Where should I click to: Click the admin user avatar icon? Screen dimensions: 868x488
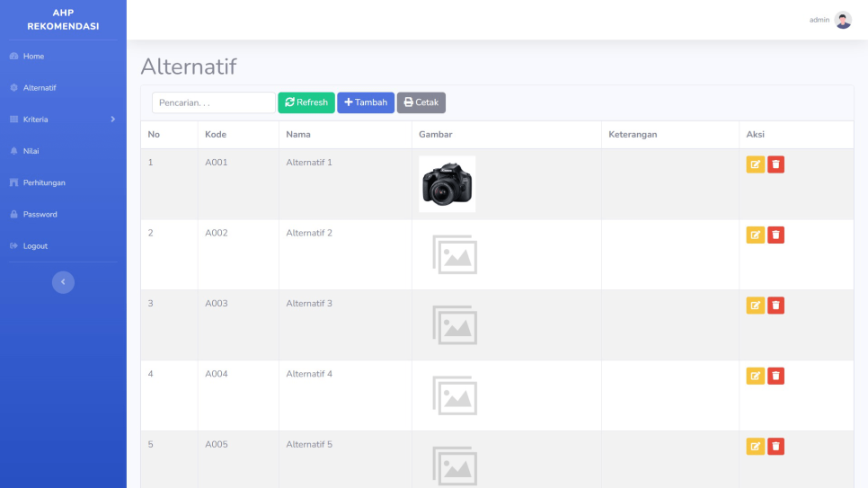(843, 20)
